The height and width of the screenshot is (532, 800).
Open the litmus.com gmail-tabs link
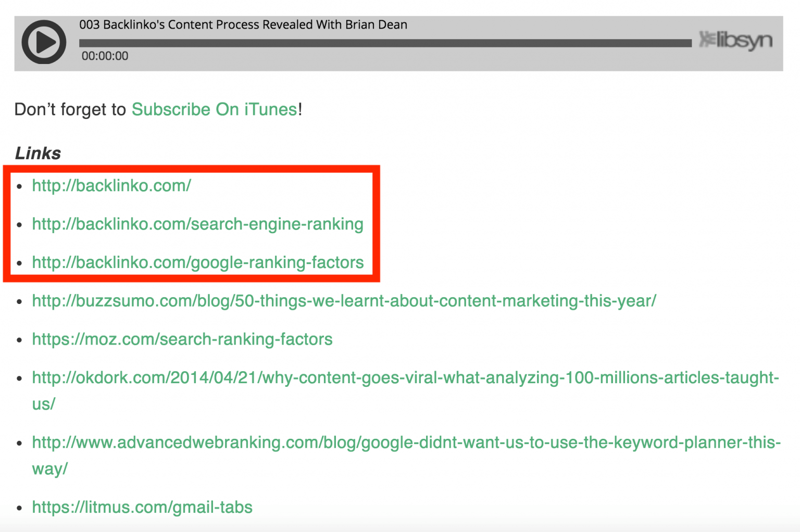click(142, 507)
